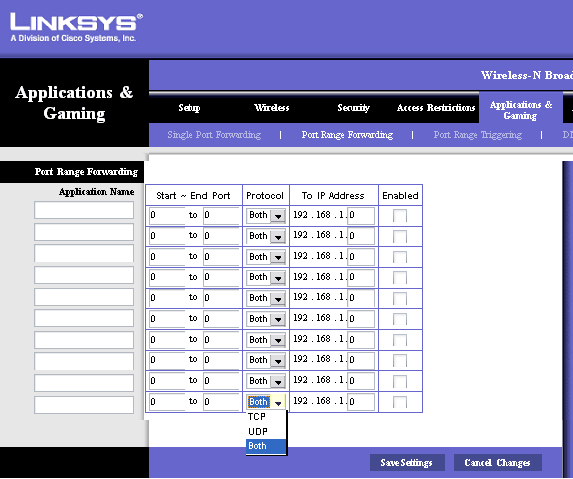Open the Protocol dropdown in the first row

point(266,216)
